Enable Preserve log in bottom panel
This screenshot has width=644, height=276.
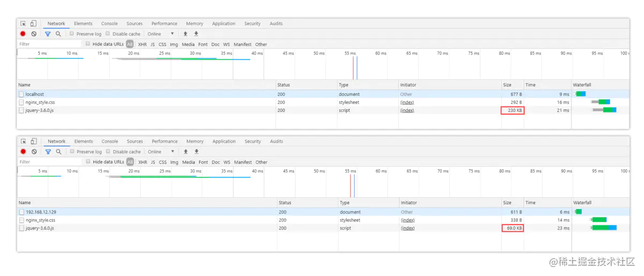pos(72,152)
